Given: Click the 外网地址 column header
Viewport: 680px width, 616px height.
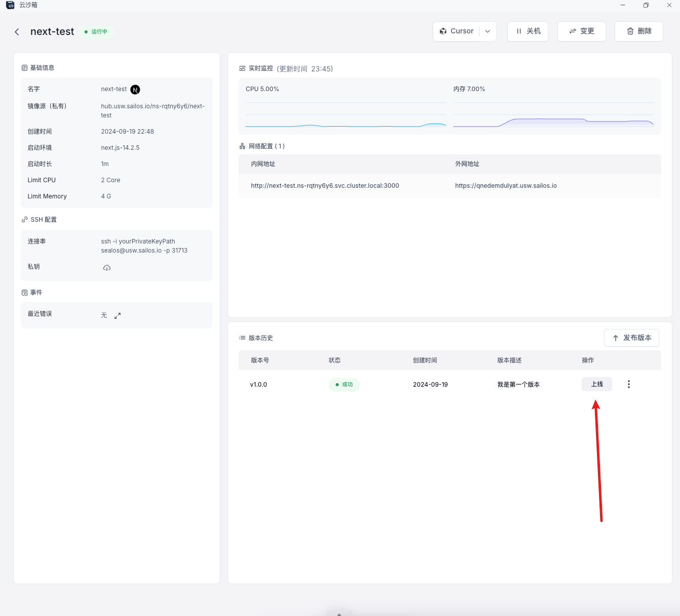Looking at the screenshot, I should pos(467,164).
